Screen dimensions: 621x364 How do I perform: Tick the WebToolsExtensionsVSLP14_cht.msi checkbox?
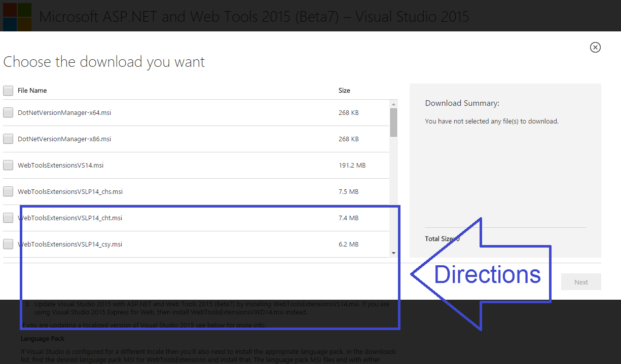point(8,218)
